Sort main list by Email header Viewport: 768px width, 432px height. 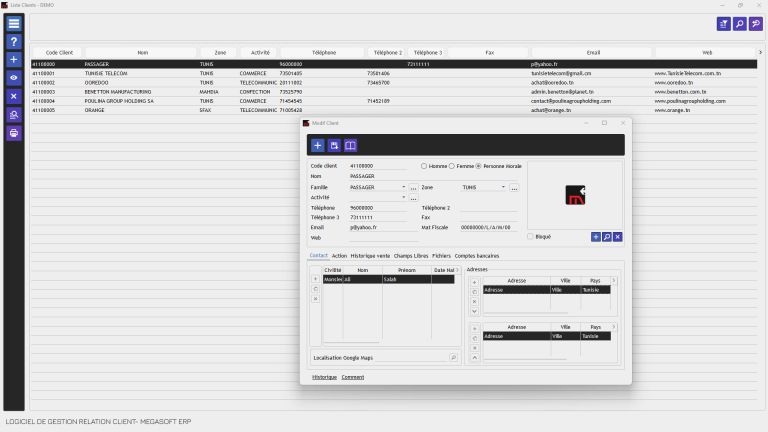coord(593,52)
